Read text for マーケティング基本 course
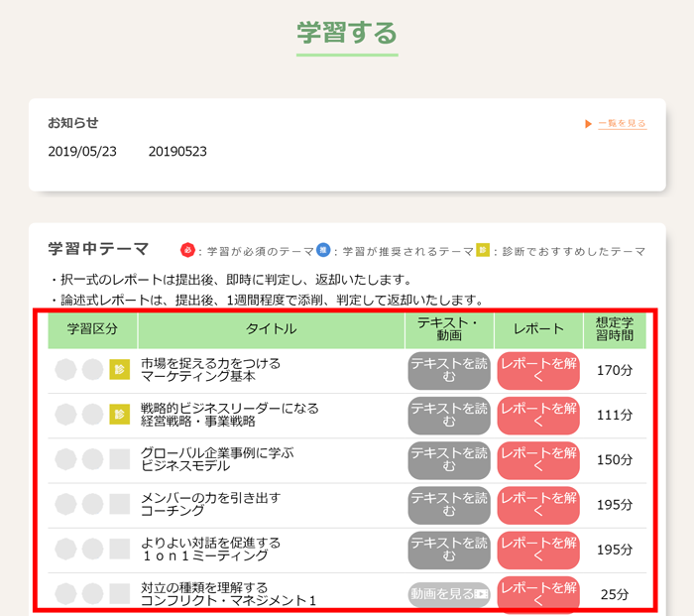This screenshot has width=694, height=616. pos(449,370)
